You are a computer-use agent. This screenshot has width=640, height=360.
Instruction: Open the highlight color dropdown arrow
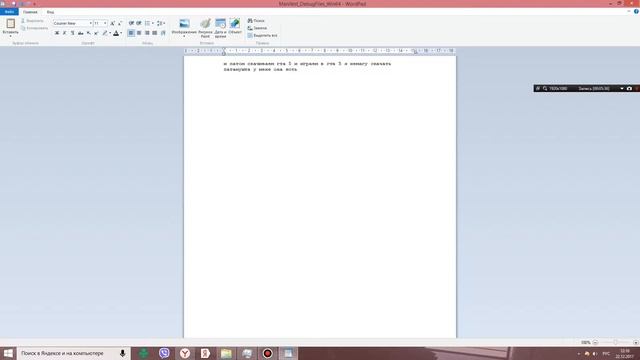click(x=110, y=33)
